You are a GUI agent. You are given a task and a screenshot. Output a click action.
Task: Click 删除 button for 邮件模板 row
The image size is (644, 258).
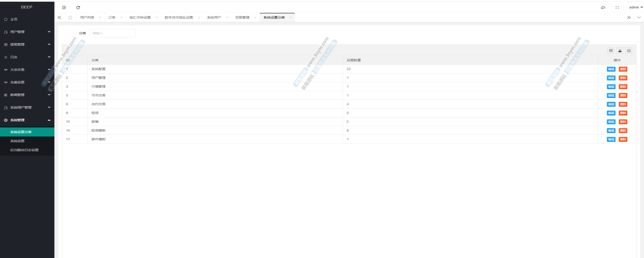tap(623, 139)
